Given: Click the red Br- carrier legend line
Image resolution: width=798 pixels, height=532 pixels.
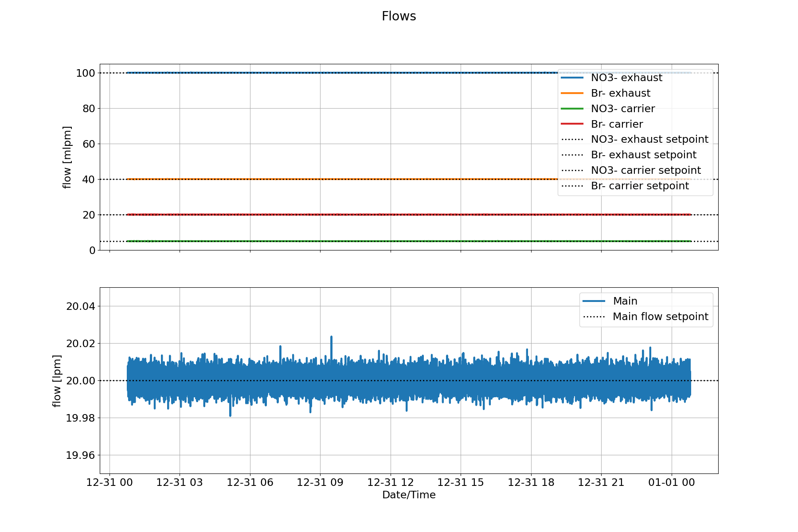Looking at the screenshot, I should point(572,124).
